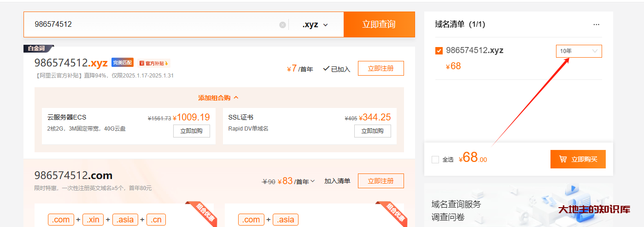Click the ¥1009.19 ECS price

[x=191, y=117]
